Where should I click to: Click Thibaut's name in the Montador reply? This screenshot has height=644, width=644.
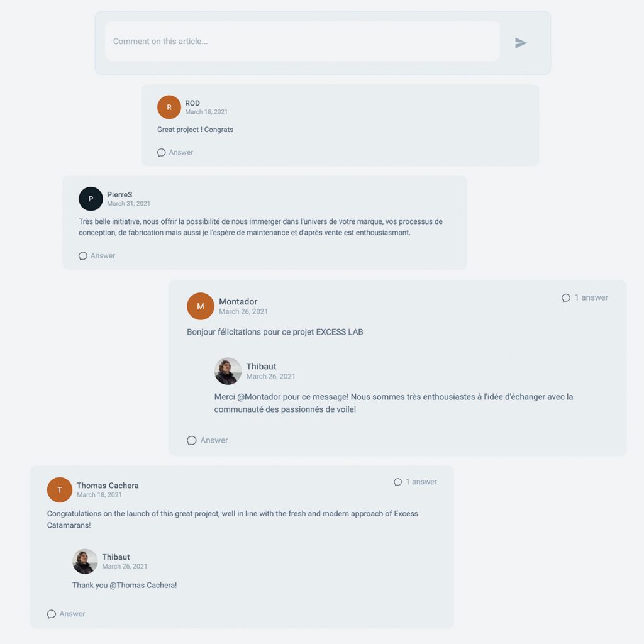pyautogui.click(x=261, y=367)
